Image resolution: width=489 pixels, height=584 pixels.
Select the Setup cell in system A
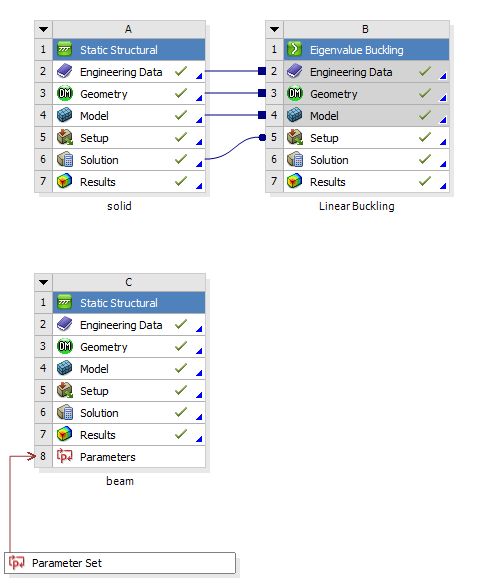coord(129,137)
